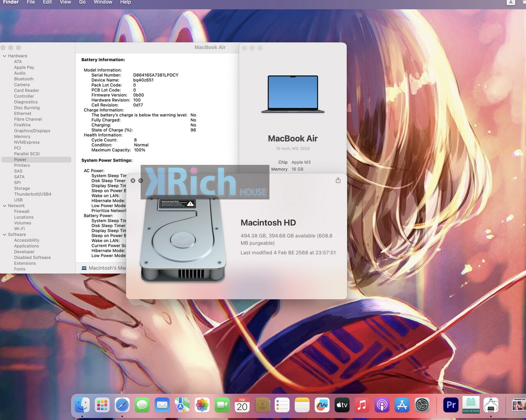Image resolution: width=526 pixels, height=420 pixels.
Task: Open System Information app in the Dock
Action: tap(491, 405)
